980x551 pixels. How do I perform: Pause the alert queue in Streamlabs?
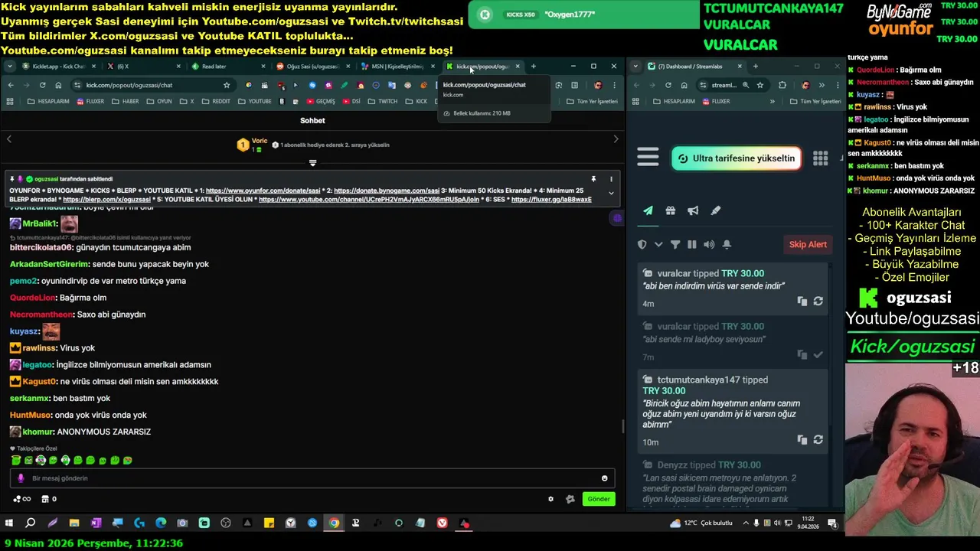692,244
